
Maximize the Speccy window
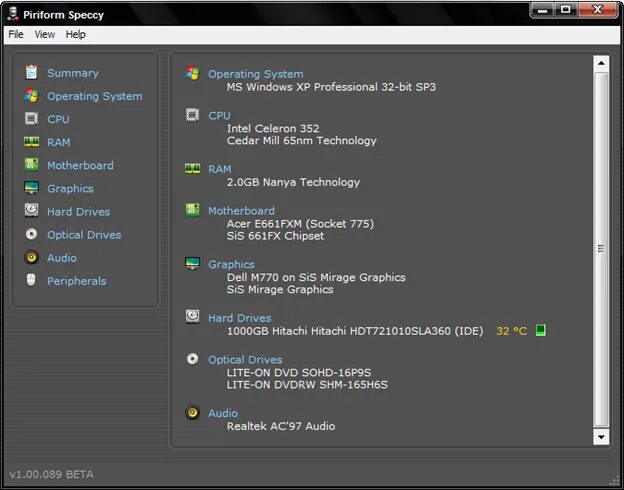pyautogui.click(x=566, y=10)
